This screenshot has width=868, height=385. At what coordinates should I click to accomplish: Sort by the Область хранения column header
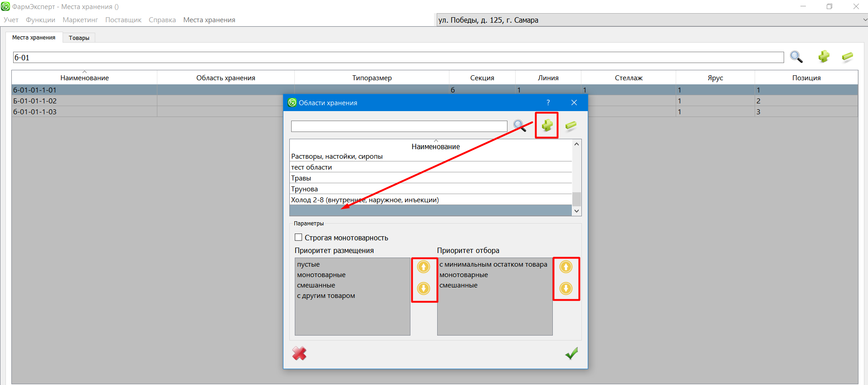(x=225, y=78)
